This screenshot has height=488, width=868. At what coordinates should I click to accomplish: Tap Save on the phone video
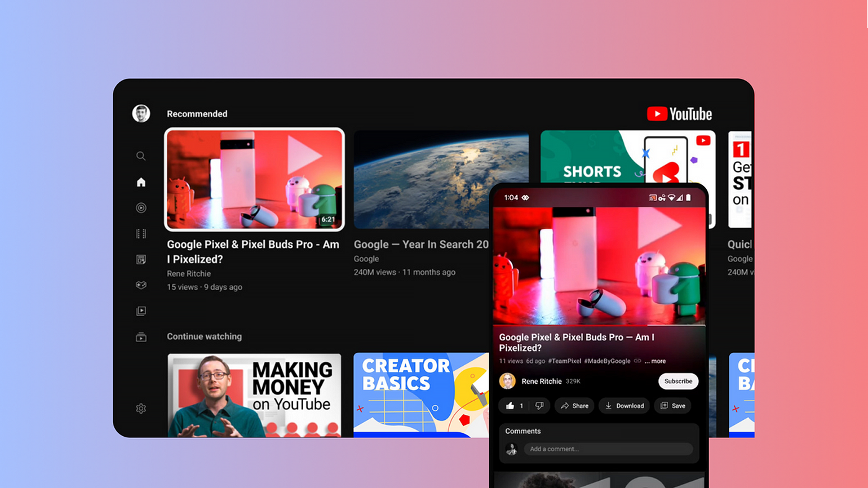tap(673, 406)
